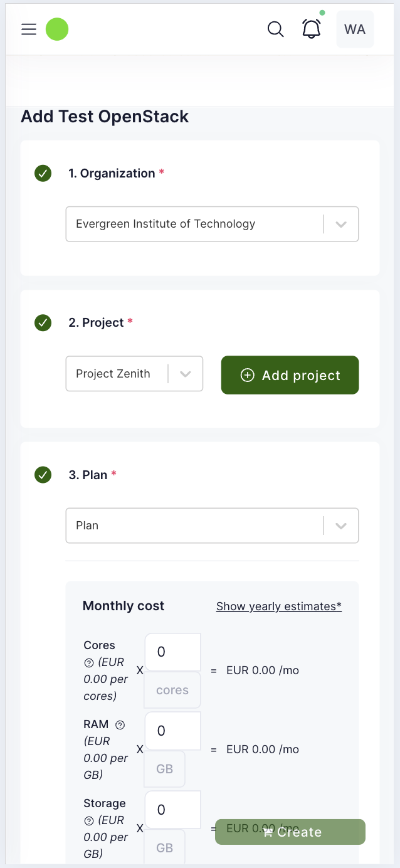Open the hamburger navigation menu
Screen dimensions: 400x868
pos(29,29)
